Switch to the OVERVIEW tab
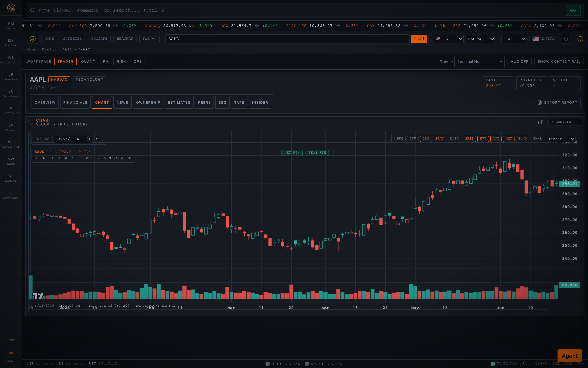 [x=45, y=103]
